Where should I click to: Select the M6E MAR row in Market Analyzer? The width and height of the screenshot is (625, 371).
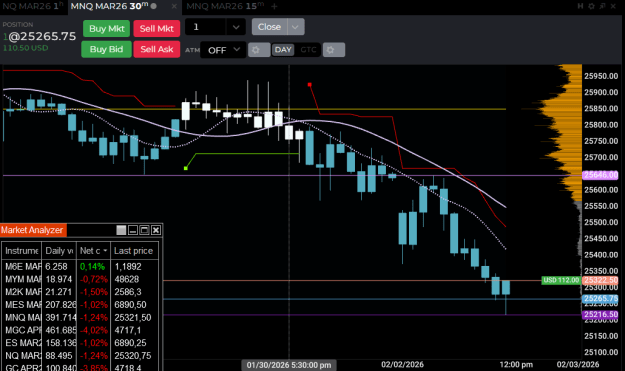pyautogui.click(x=80, y=266)
